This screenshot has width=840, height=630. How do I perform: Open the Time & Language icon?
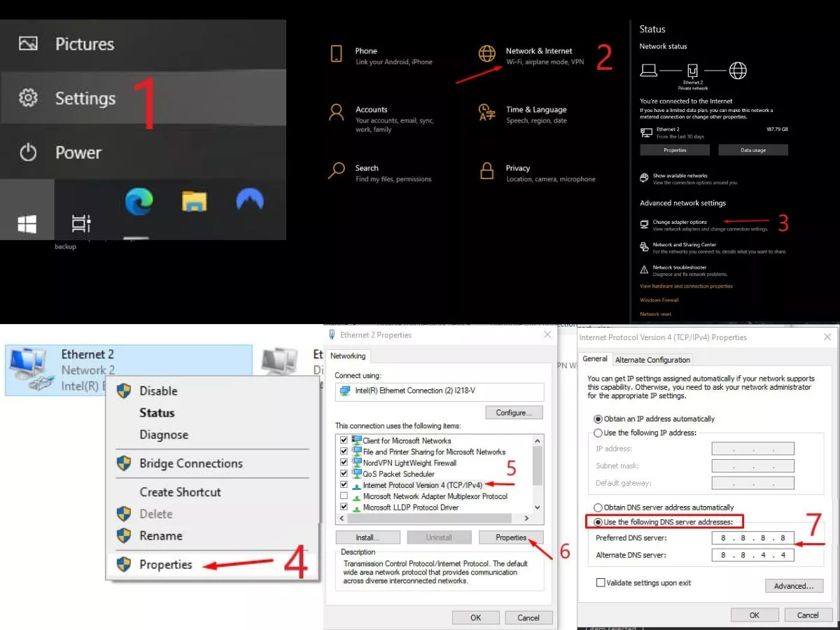coord(486,112)
